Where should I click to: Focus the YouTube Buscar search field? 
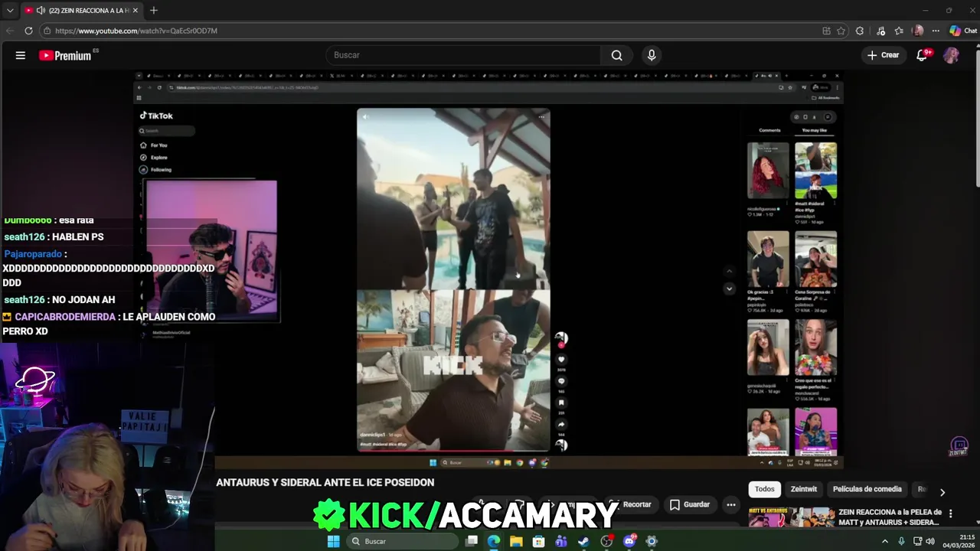tap(463, 55)
